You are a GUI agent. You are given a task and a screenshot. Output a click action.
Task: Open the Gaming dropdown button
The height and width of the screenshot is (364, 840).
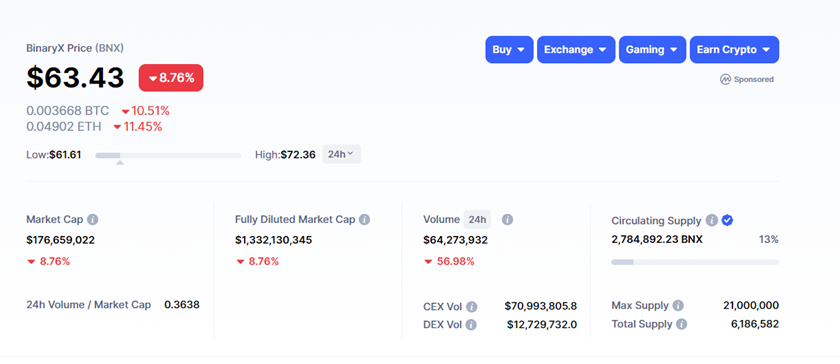[652, 50]
